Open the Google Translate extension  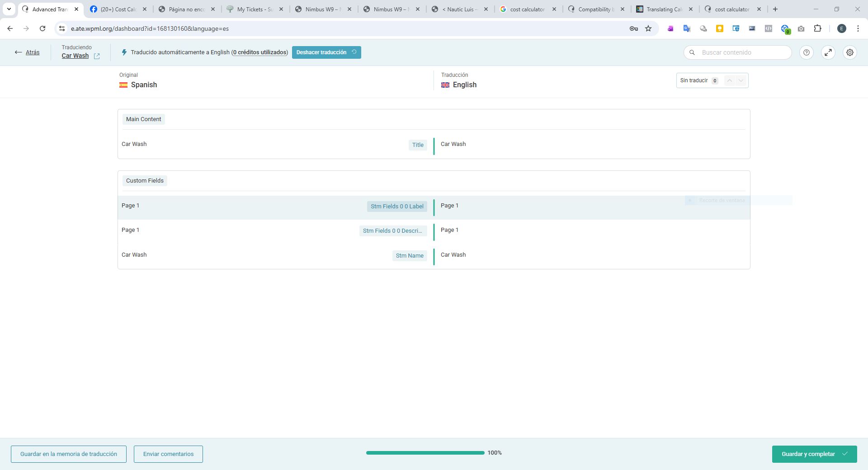click(687, 28)
